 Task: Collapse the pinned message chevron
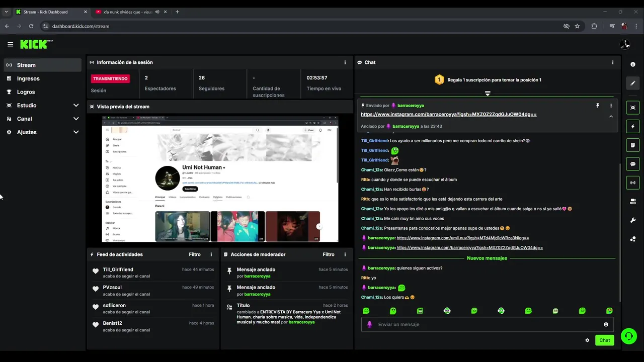point(611,116)
